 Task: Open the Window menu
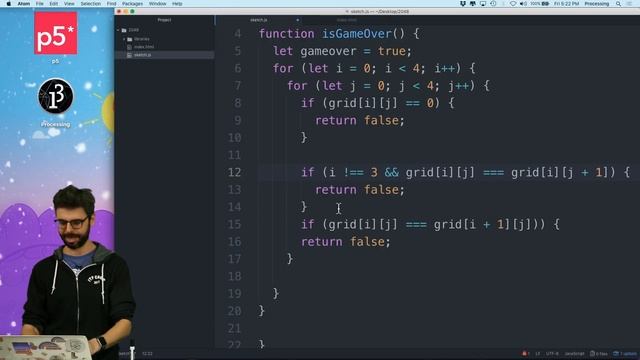tap(157, 4)
